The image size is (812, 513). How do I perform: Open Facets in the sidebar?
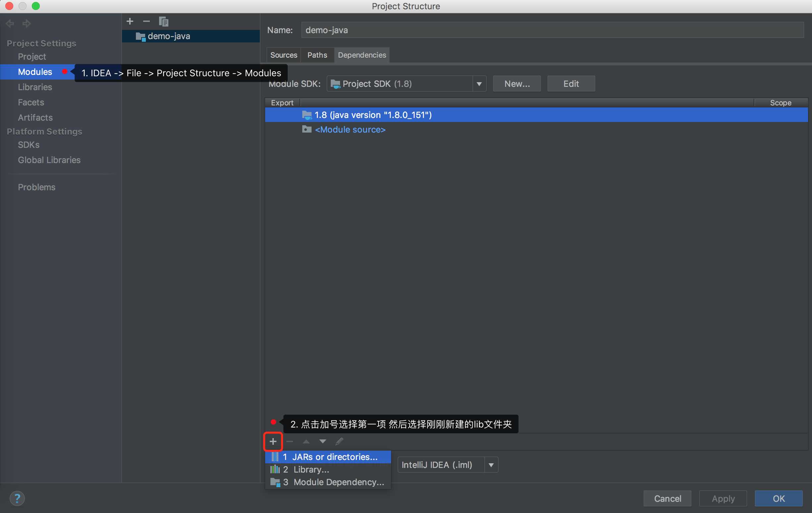tap(31, 102)
